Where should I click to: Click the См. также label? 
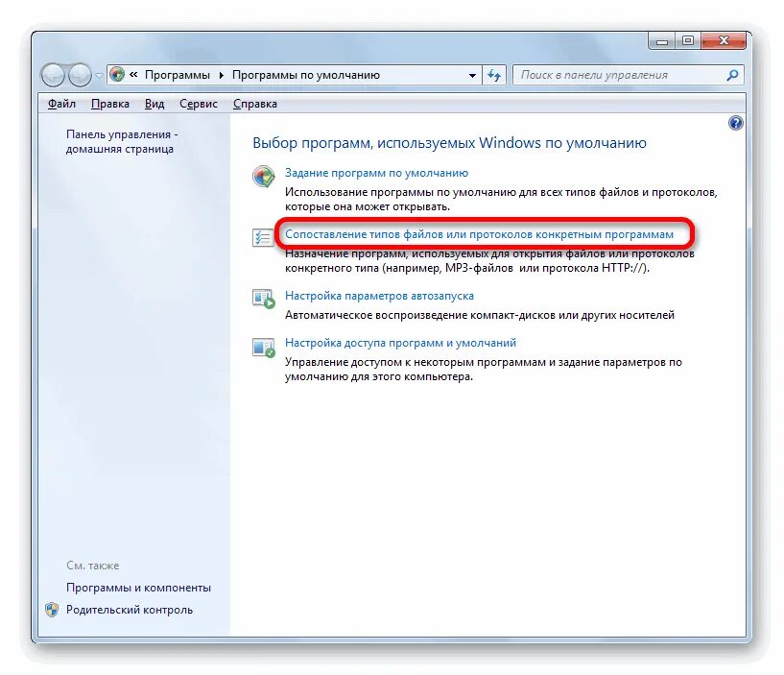92,566
